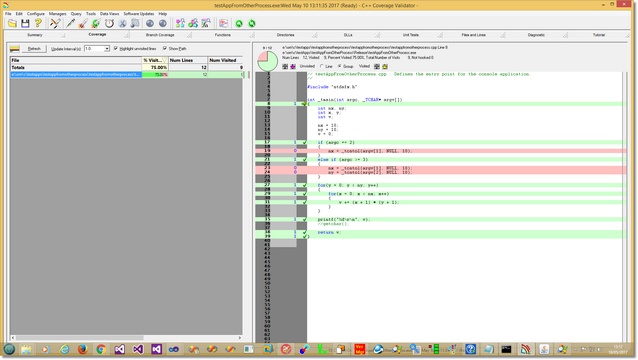Click the blue circled X toolbar icon
The image size is (638, 360).
[122, 23]
